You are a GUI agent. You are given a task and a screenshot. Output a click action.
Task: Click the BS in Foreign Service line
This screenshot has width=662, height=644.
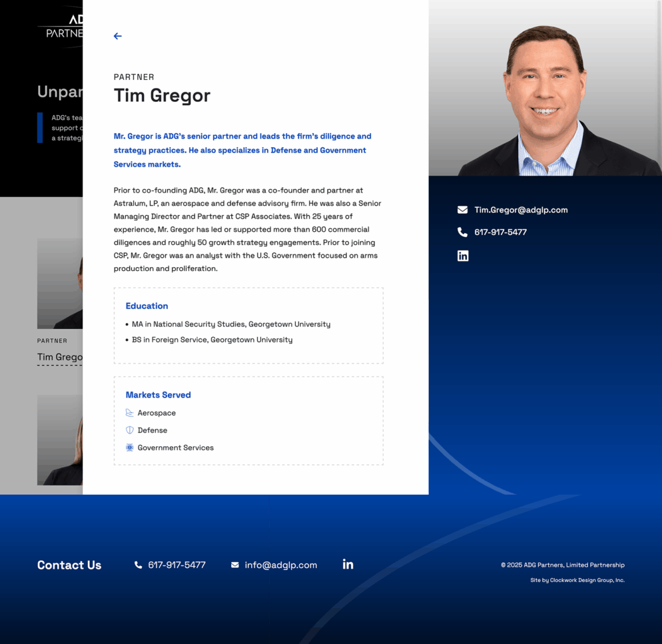pyautogui.click(x=212, y=340)
